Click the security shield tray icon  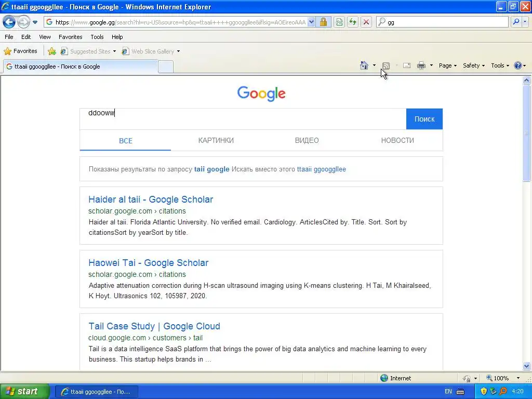(484, 391)
